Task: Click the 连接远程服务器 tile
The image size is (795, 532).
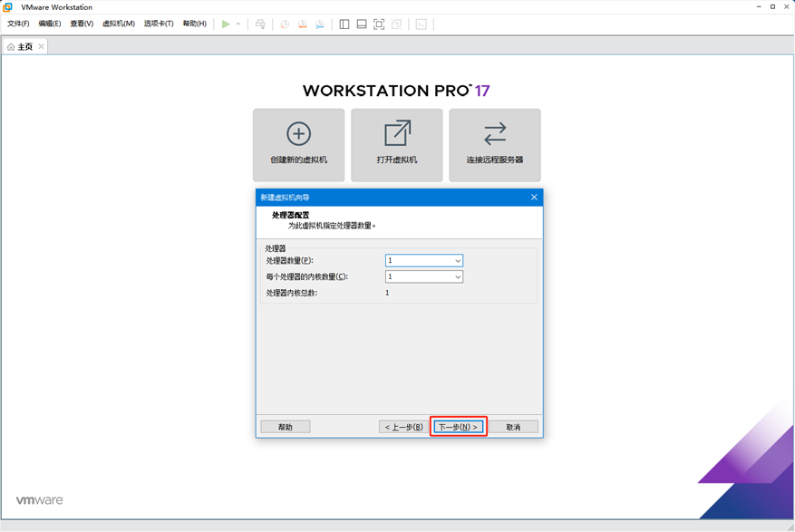Action: 495,145
